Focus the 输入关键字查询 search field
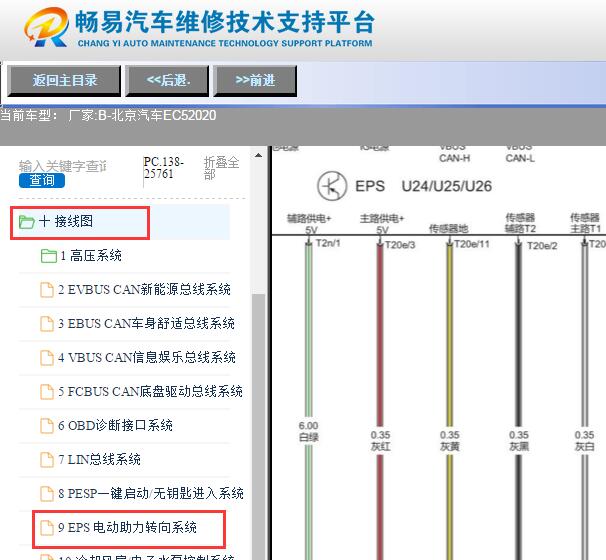The image size is (606, 560). click(63, 166)
